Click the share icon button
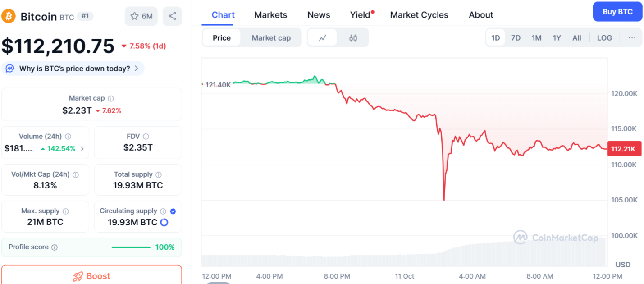This screenshot has width=644, height=284. coord(172,16)
